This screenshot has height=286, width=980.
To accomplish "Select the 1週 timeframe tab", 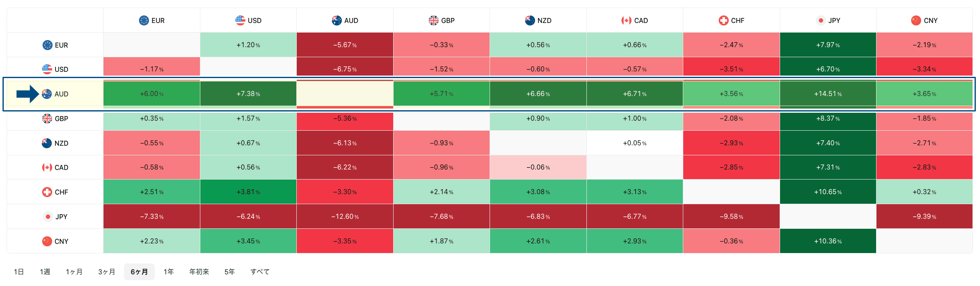I will (45, 272).
